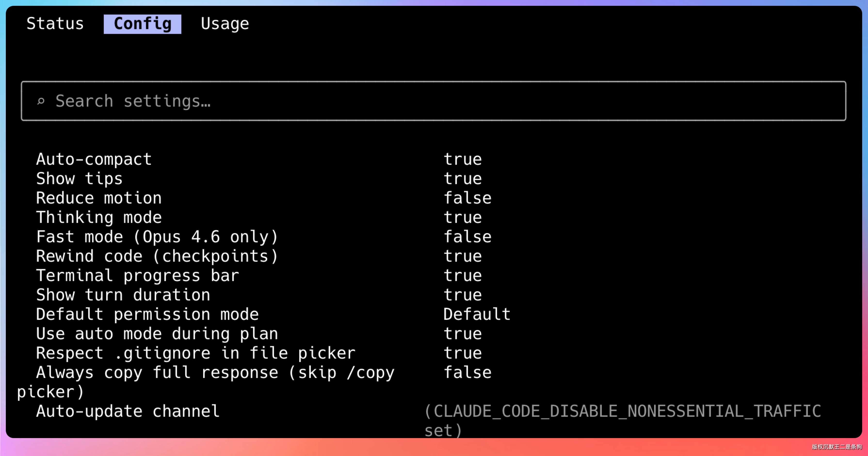
Task: Click the Default permission mode label
Action: (x=147, y=314)
